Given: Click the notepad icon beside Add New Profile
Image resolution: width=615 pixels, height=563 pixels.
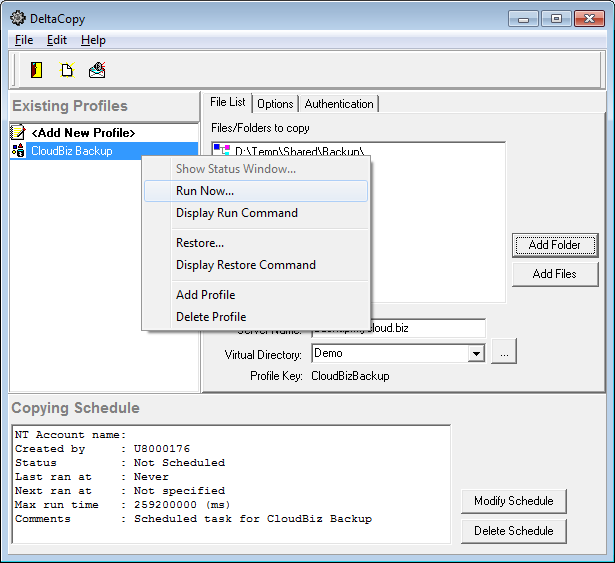Looking at the screenshot, I should (x=18, y=133).
